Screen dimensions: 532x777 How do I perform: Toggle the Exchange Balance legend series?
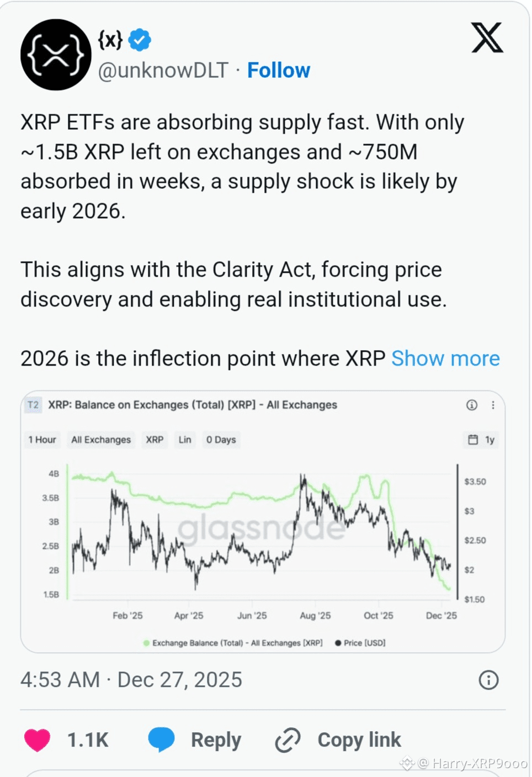tap(233, 643)
